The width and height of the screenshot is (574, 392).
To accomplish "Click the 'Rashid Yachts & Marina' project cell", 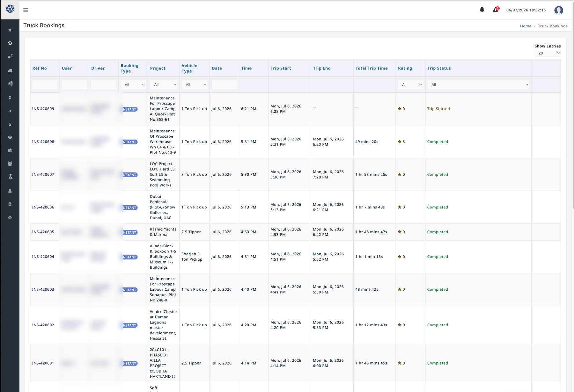I will 163,232.
